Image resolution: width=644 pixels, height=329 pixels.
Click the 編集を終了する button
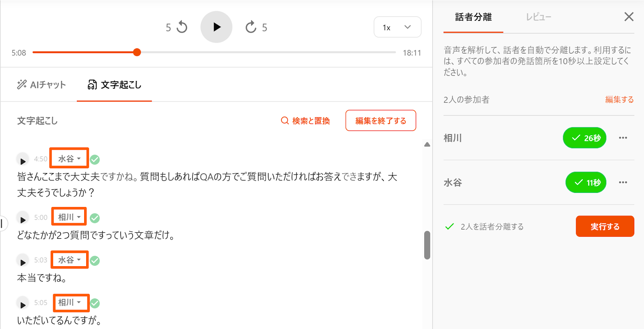380,120
